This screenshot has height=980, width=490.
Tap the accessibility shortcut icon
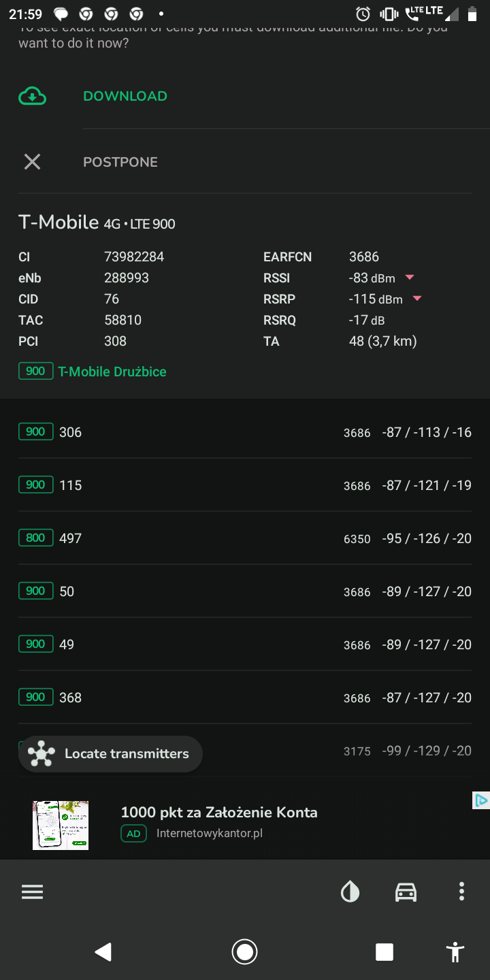pyautogui.click(x=455, y=951)
